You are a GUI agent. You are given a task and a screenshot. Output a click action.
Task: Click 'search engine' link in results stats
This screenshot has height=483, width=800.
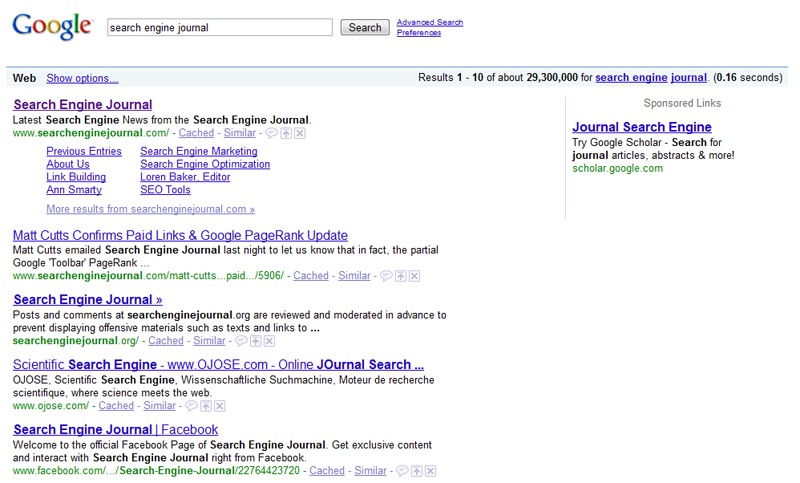[631, 78]
